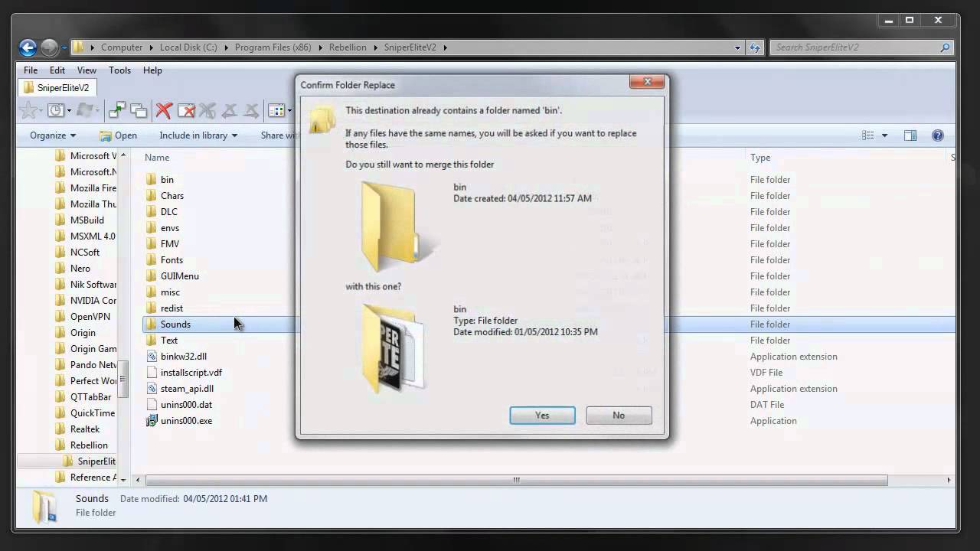Select the GUIMenu folder

179,275
